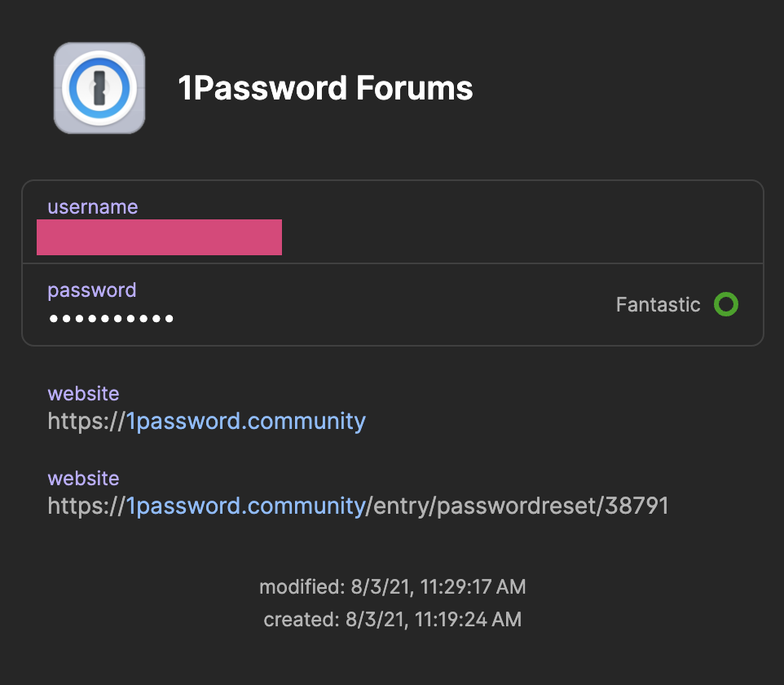Open the first 1password.community link
The width and height of the screenshot is (784, 685).
[x=246, y=422]
